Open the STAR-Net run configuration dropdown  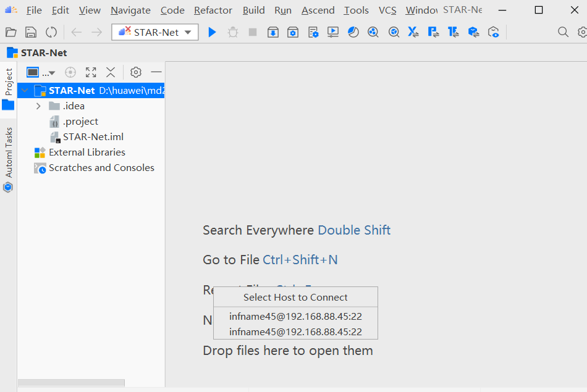[x=155, y=32]
